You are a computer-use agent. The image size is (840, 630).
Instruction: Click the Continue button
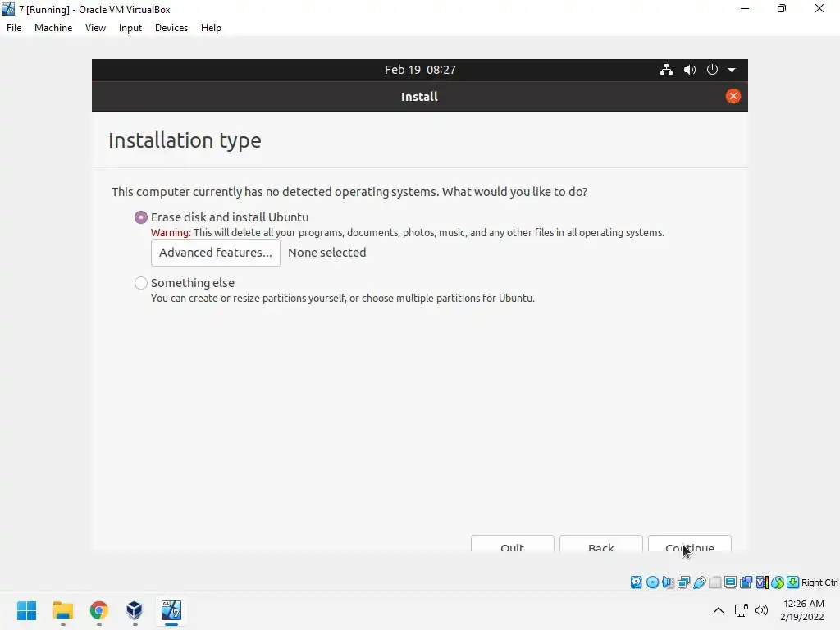pos(689,543)
